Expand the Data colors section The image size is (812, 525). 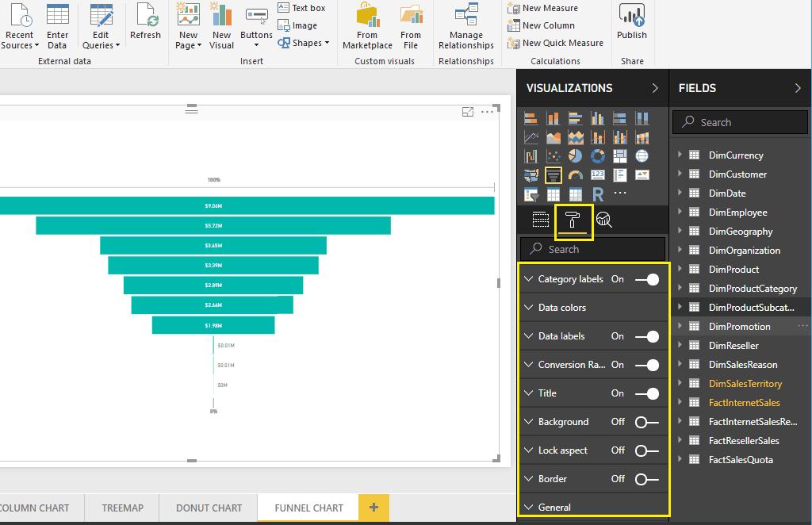click(x=561, y=308)
